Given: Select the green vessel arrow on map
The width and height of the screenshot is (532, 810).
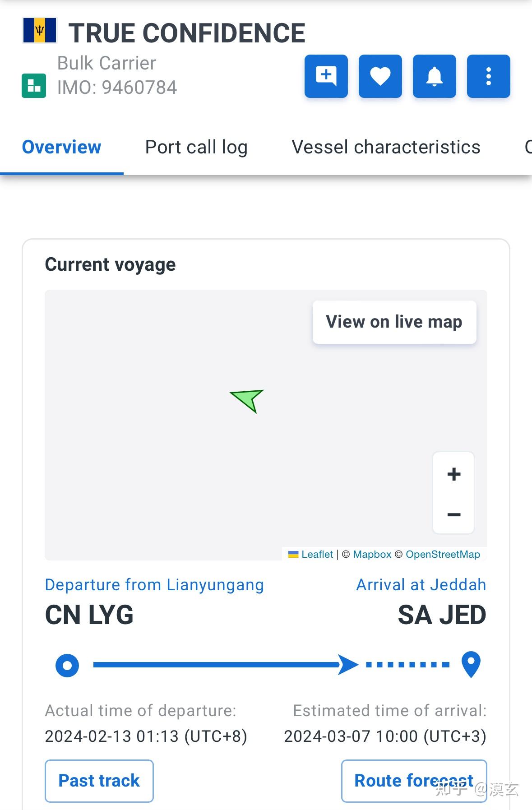Looking at the screenshot, I should coord(248,400).
